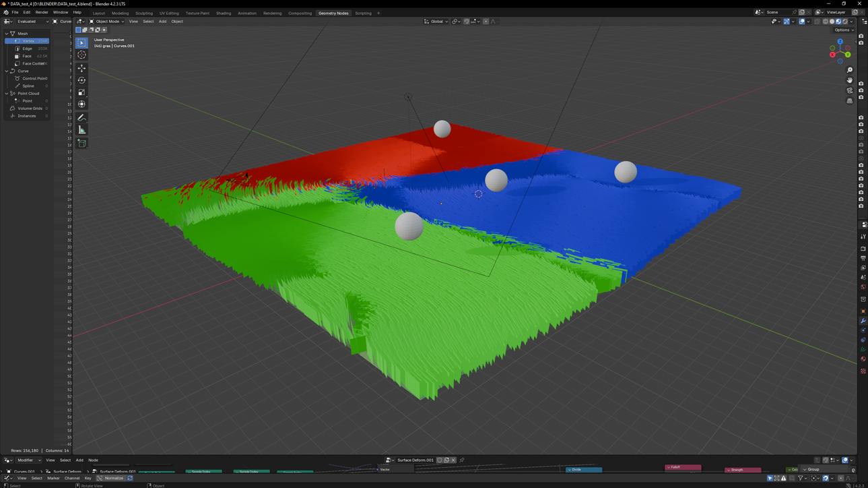Collapse the Mesh tree section
This screenshot has height=488, width=868.
point(7,33)
